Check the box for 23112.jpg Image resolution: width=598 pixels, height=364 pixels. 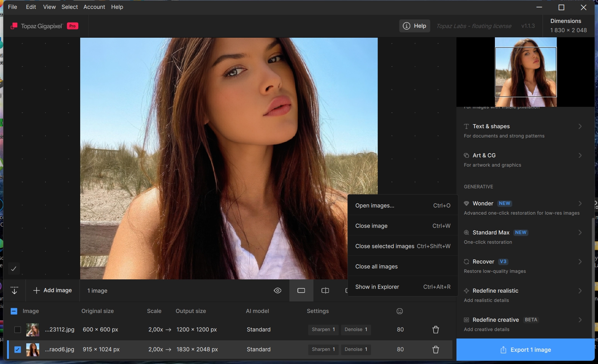coord(17,330)
